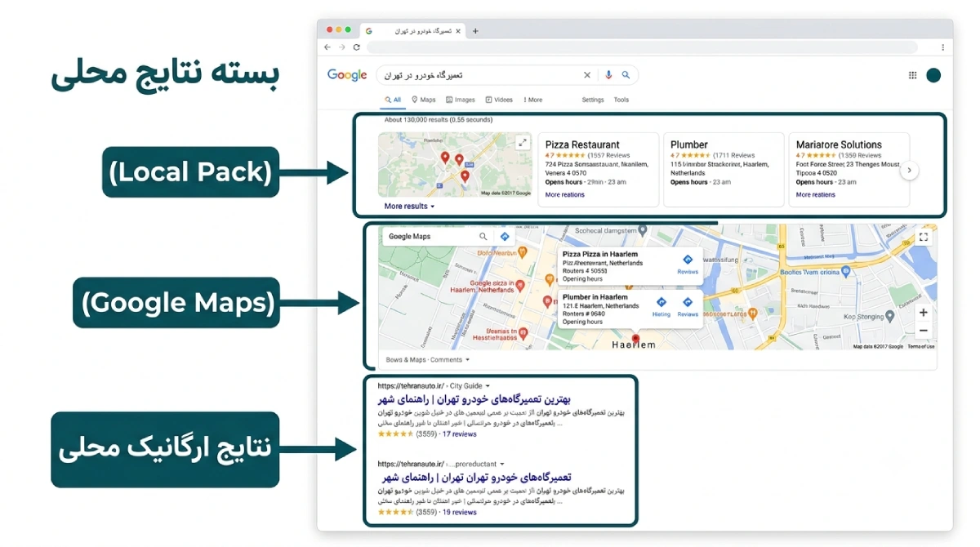Open a new browser tab with plus

pyautogui.click(x=475, y=31)
